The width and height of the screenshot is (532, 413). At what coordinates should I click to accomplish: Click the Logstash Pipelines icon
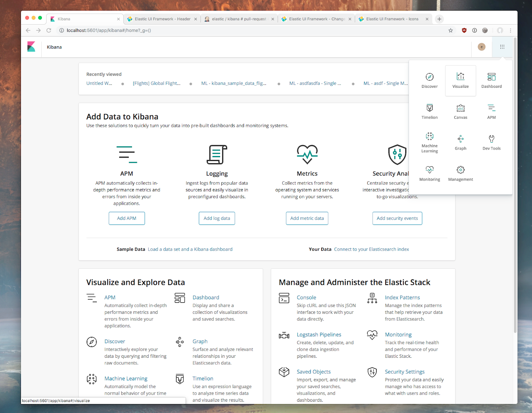click(x=284, y=335)
